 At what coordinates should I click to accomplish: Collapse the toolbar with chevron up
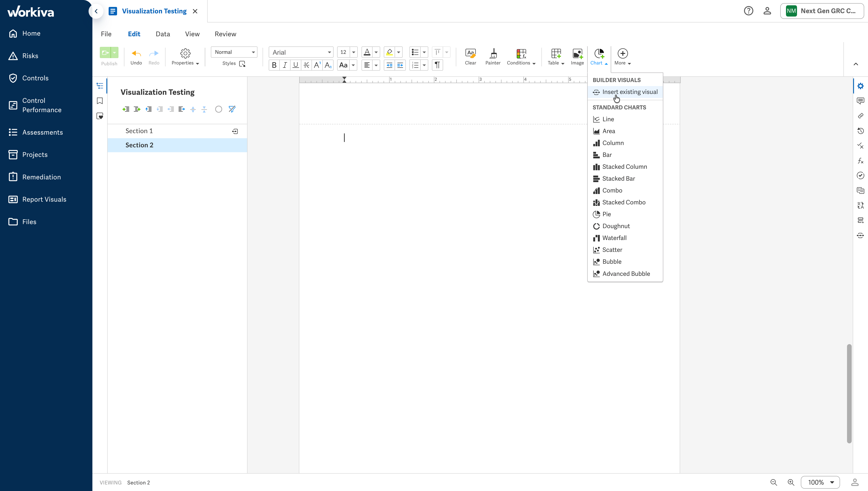855,64
